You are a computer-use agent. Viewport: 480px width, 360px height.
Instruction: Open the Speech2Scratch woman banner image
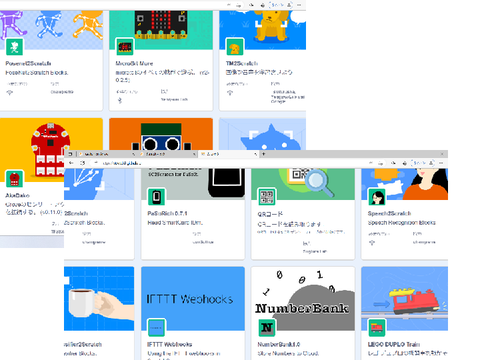point(405,184)
